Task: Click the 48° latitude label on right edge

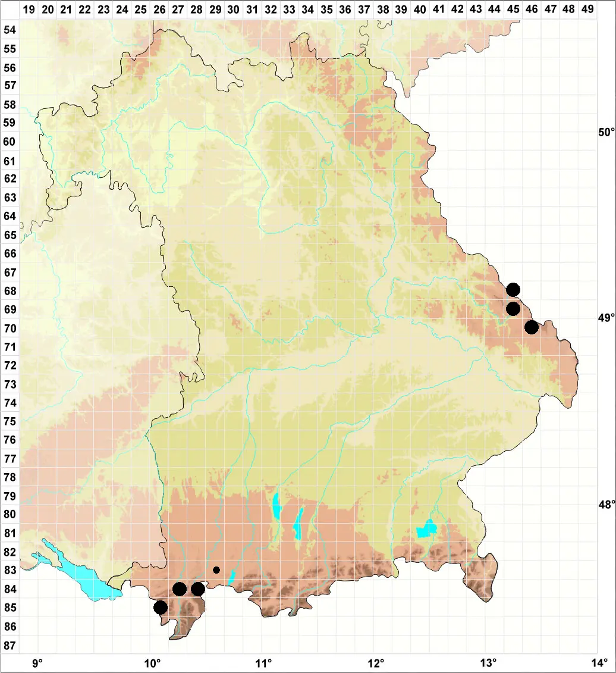Action: 606,505
